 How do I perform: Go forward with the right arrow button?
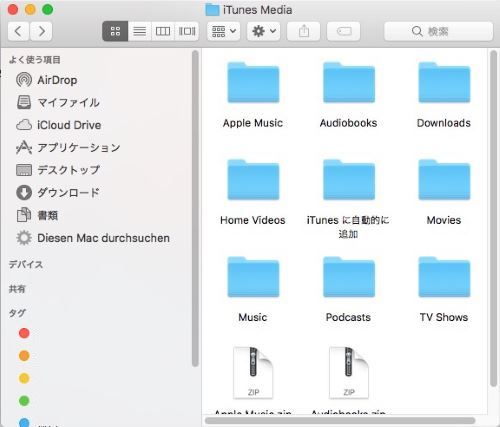pos(41,31)
